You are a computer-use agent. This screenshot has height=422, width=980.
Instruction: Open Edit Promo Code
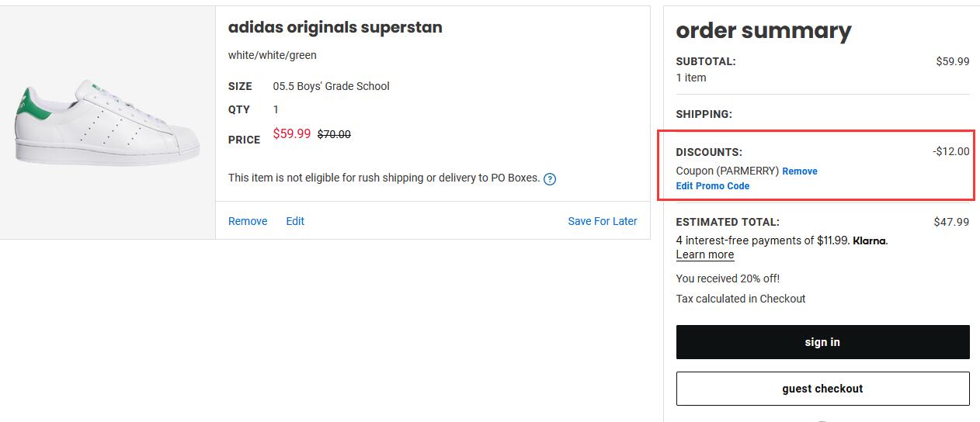coord(713,186)
